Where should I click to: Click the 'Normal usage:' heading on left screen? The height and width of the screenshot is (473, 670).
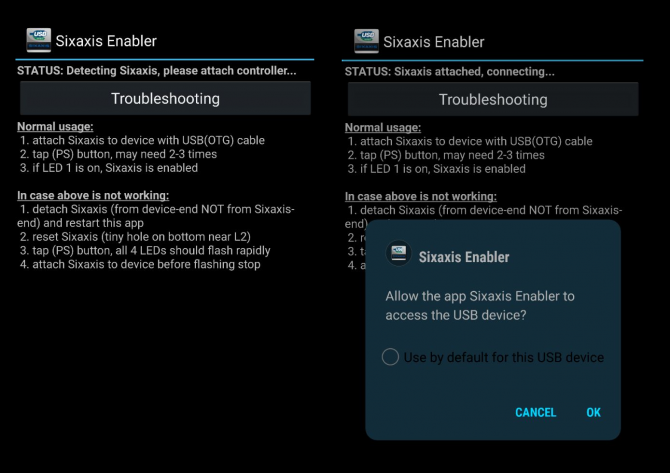(55, 126)
